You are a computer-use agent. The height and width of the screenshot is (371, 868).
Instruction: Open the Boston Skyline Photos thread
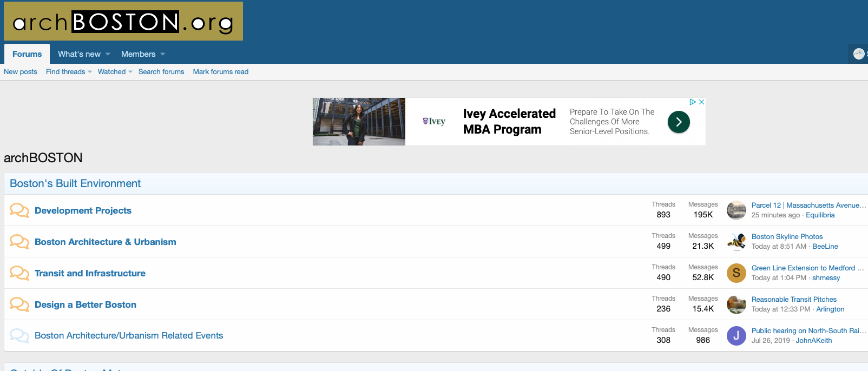pyautogui.click(x=787, y=236)
